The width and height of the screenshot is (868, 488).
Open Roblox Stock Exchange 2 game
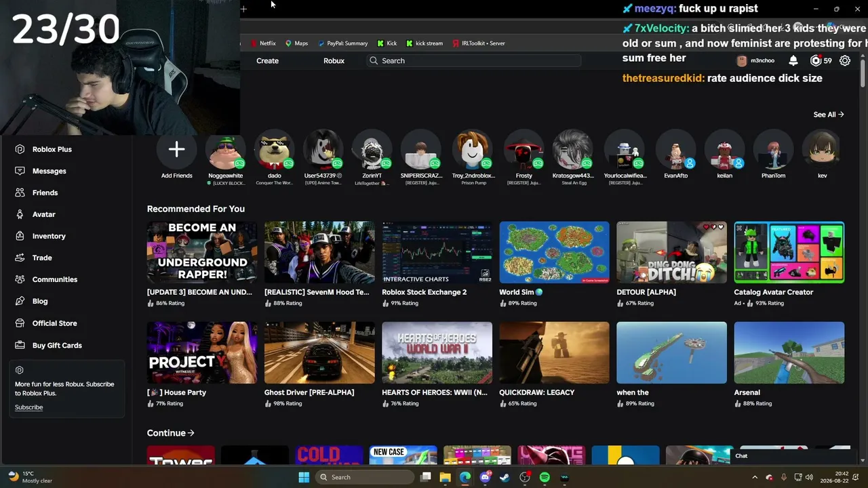pyautogui.click(x=437, y=252)
